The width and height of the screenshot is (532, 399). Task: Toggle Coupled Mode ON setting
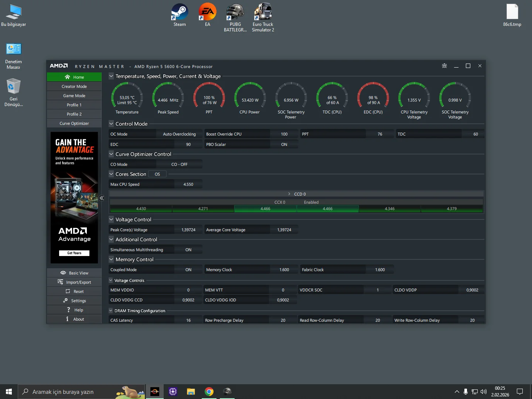click(x=188, y=270)
